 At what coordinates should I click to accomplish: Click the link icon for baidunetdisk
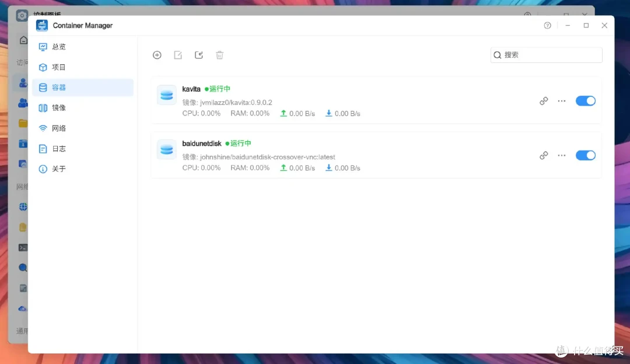(x=544, y=155)
